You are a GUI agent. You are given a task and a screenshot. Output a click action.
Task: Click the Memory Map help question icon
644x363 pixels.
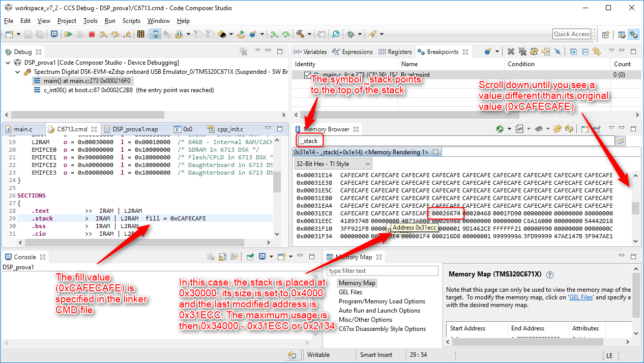[549, 274]
